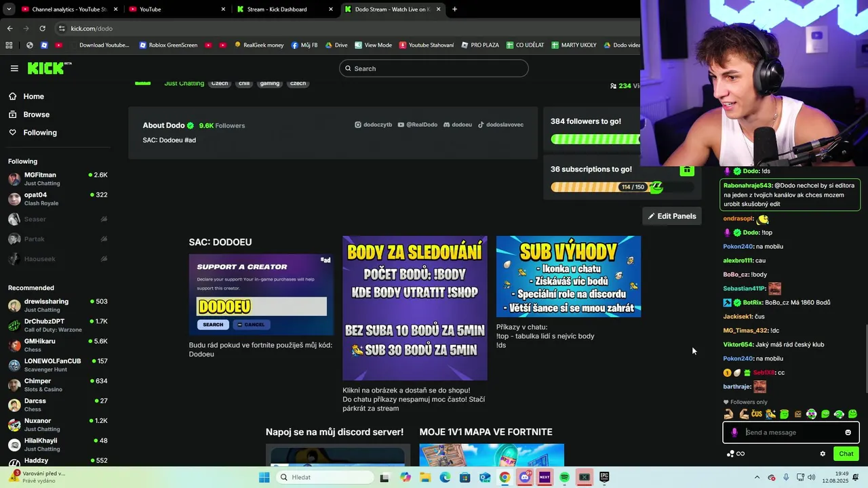Click the purple microphone icon in chat input
Screen dimensions: 868x488
click(x=734, y=432)
